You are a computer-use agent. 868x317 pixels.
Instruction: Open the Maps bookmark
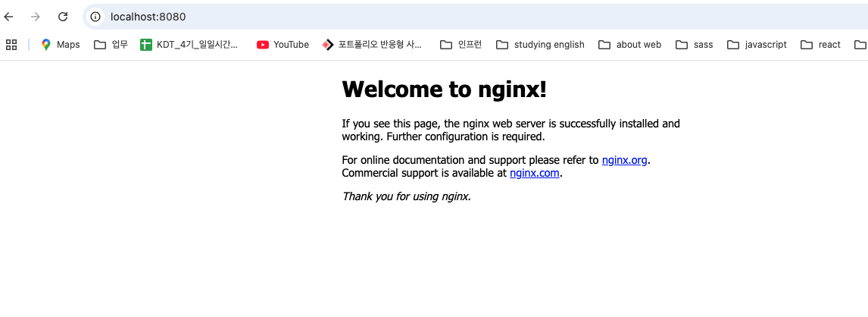tap(61, 45)
